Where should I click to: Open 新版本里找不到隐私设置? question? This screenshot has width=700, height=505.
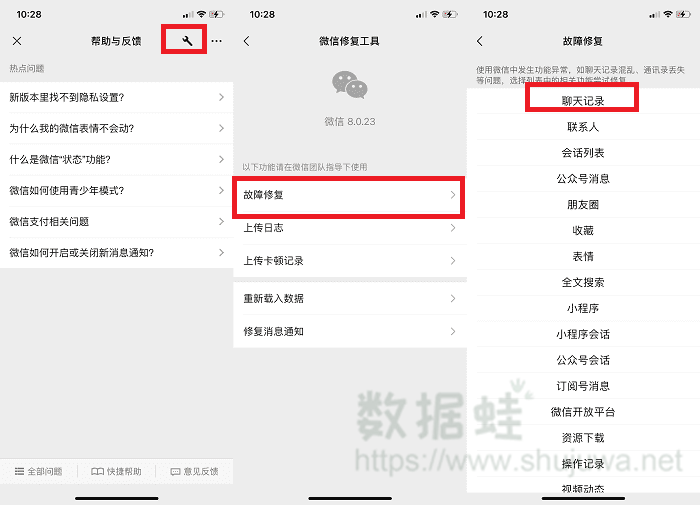click(117, 97)
